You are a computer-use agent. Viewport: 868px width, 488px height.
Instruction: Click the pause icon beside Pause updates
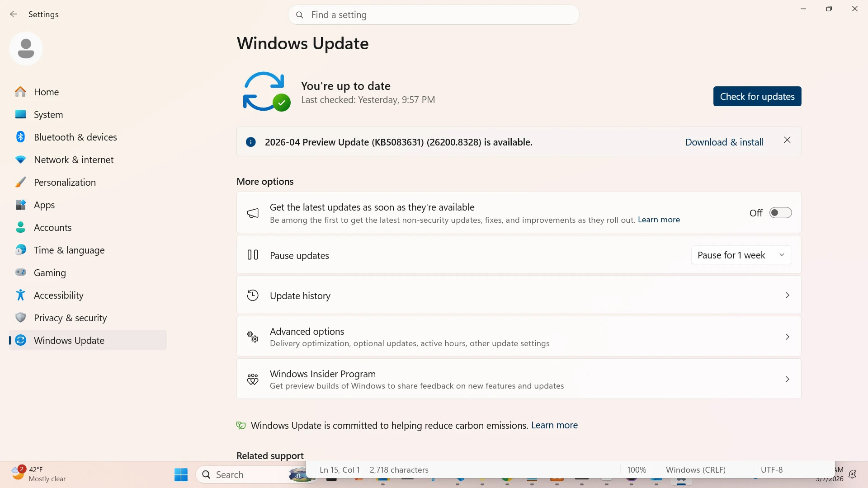[253, 255]
